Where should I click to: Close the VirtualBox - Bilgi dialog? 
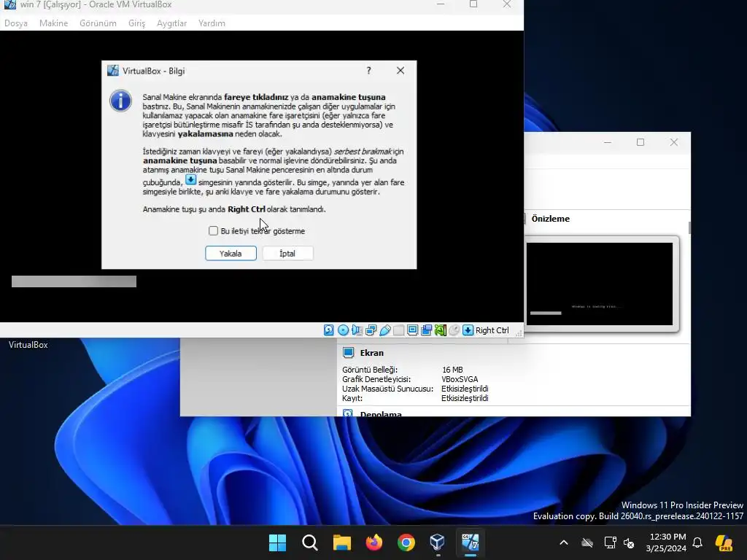pos(400,71)
